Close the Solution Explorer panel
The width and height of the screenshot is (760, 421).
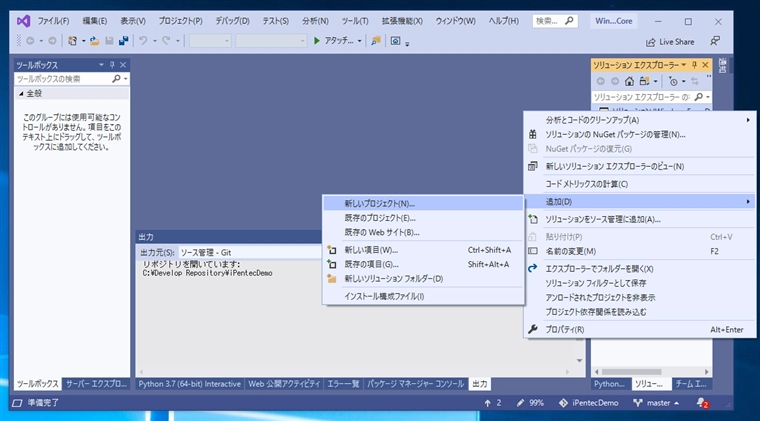click(x=705, y=64)
